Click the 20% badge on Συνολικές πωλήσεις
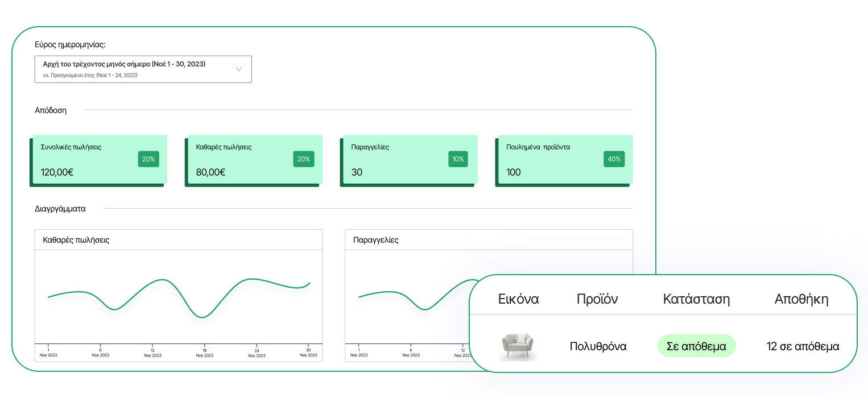 148,159
